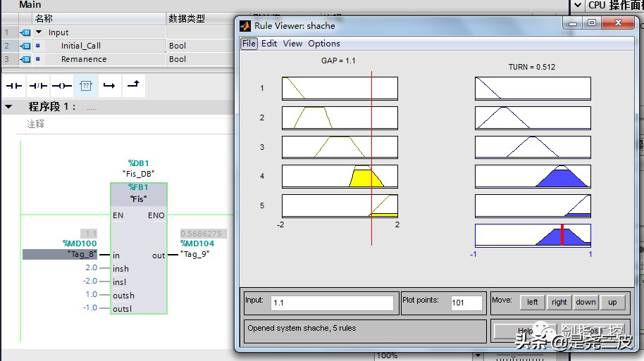Viewport: 644px width, 361px height.
Task: Open zoom level dropdown beside 100%
Action: point(477,355)
